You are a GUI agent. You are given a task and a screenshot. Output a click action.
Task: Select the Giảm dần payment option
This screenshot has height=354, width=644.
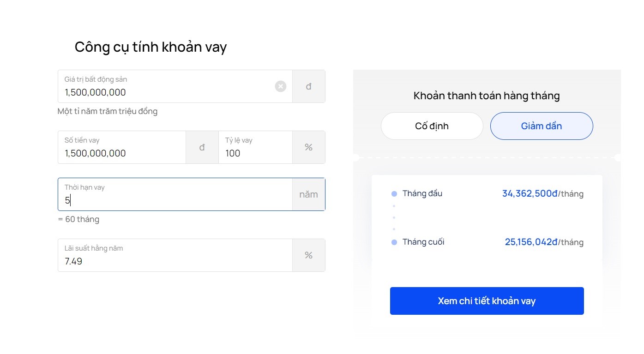[x=542, y=126]
